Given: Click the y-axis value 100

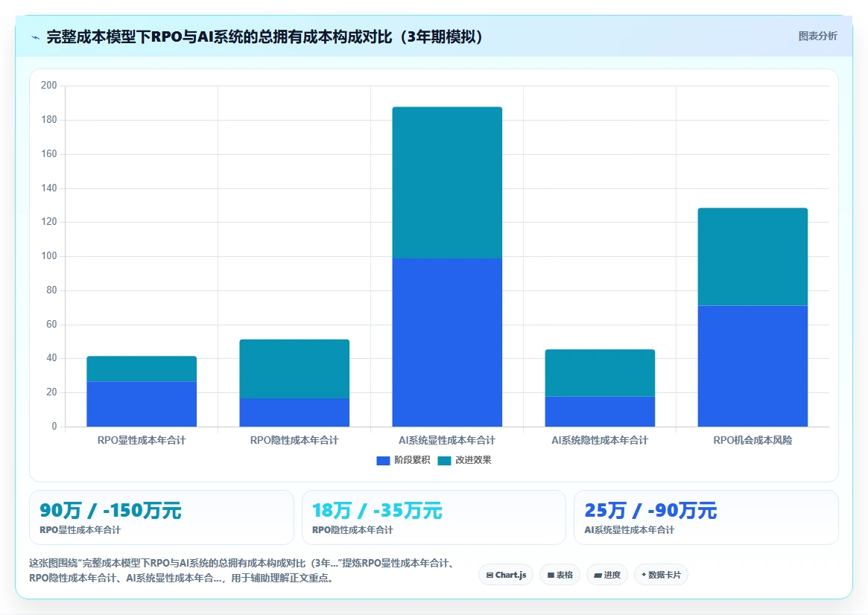Looking at the screenshot, I should point(48,256).
